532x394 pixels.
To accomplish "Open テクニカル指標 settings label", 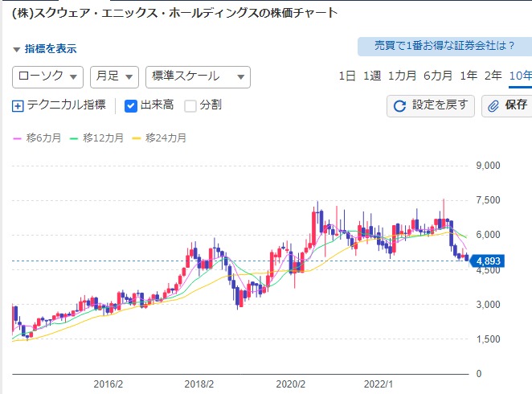I will [66, 105].
